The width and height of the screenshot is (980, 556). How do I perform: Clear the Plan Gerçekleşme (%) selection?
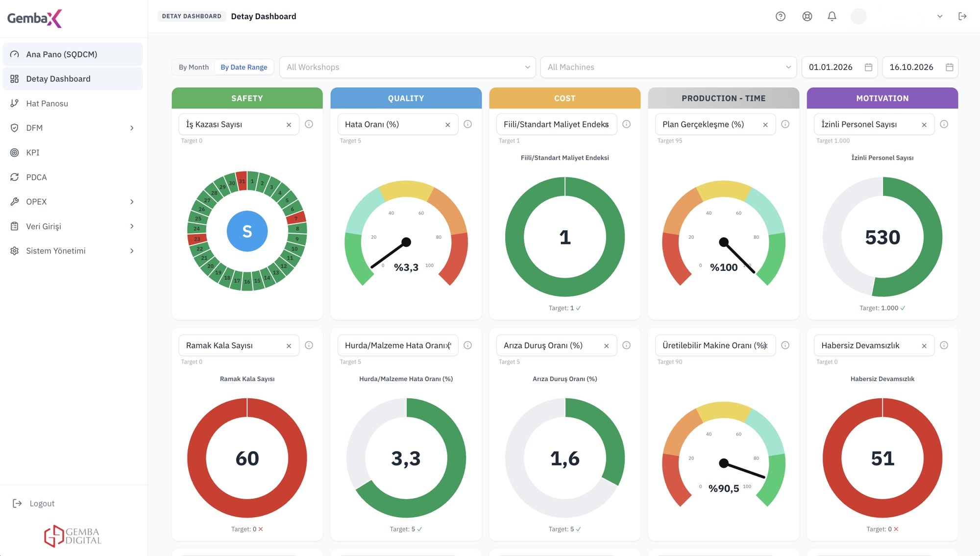coord(765,125)
